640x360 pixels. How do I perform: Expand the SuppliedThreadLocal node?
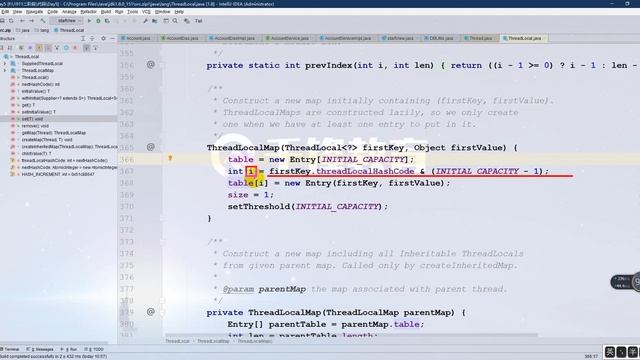[x=5, y=64]
